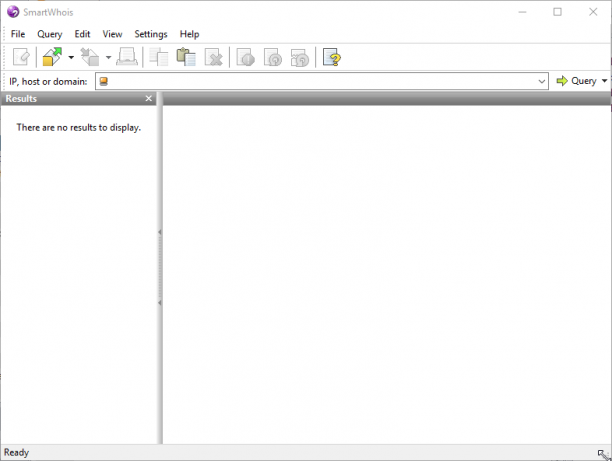Click the Save results toolbar icon
This screenshot has height=461, width=612.
point(90,57)
